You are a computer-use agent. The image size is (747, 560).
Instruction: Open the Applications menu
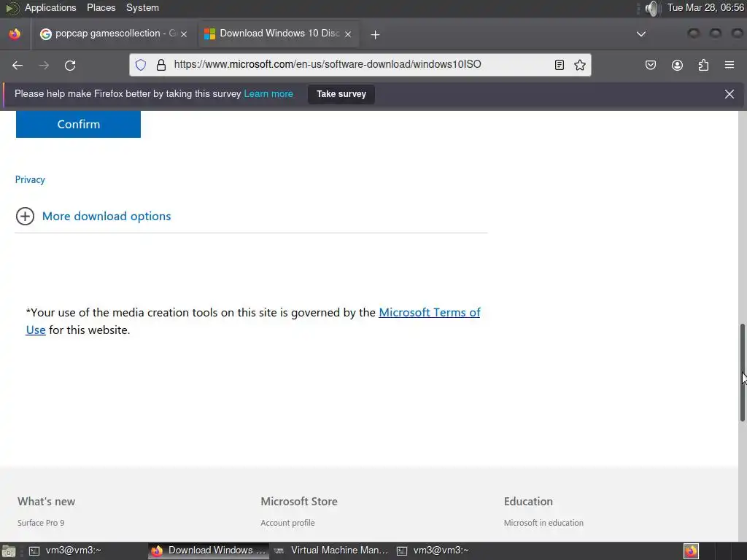point(50,8)
